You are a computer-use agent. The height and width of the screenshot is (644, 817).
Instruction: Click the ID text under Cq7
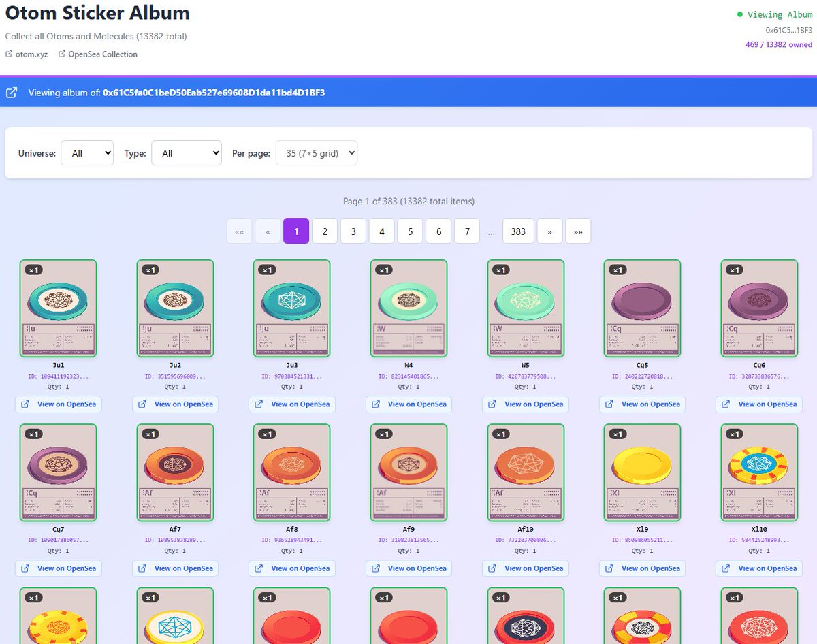point(59,541)
